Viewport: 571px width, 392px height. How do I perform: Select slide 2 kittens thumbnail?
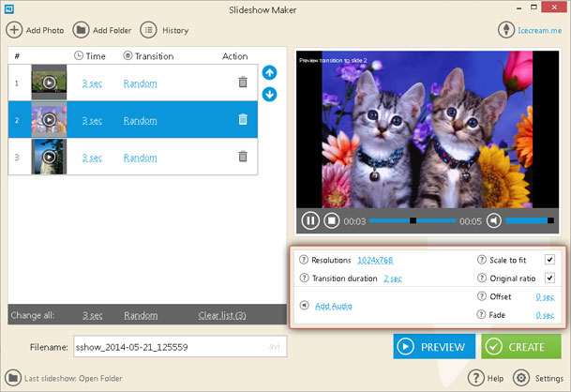click(x=49, y=119)
